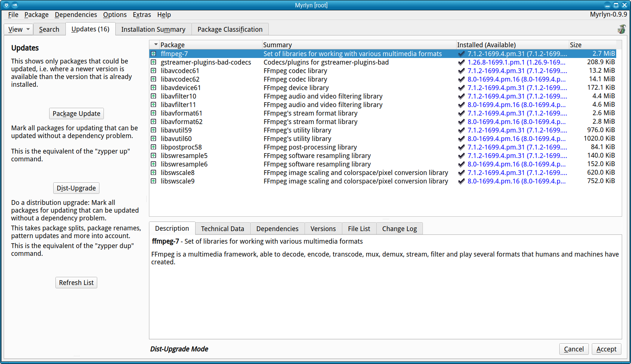Screen dimensions: 631x364
Task: Click the pin window icon in title bar
Action: 15,5
